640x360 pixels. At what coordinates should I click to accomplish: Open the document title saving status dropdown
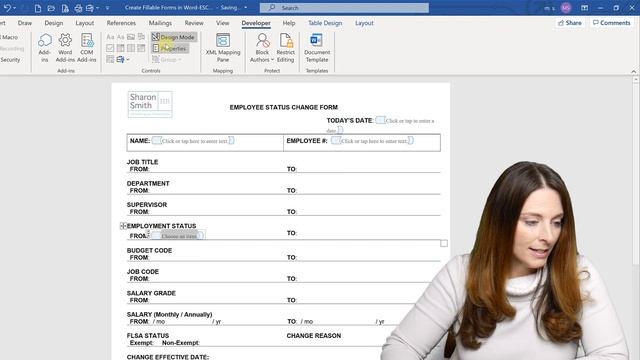[245, 8]
